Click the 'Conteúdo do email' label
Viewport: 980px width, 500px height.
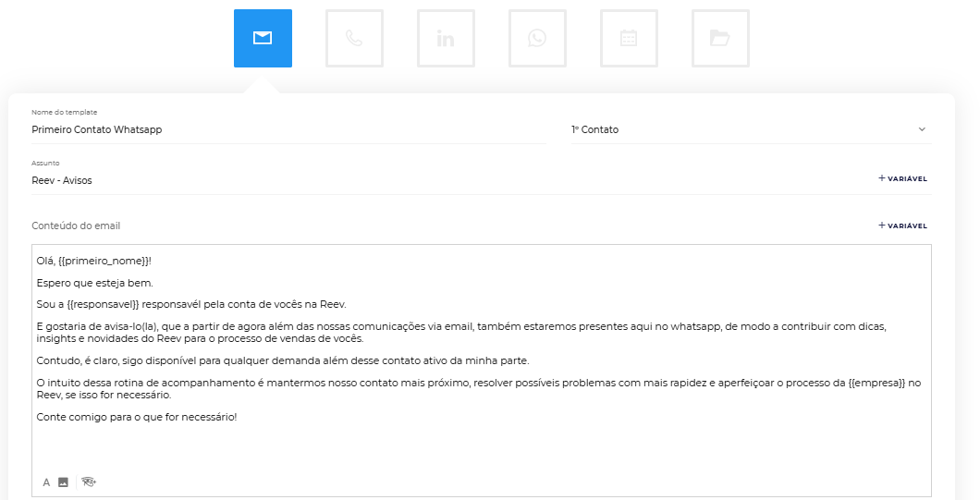click(x=76, y=226)
